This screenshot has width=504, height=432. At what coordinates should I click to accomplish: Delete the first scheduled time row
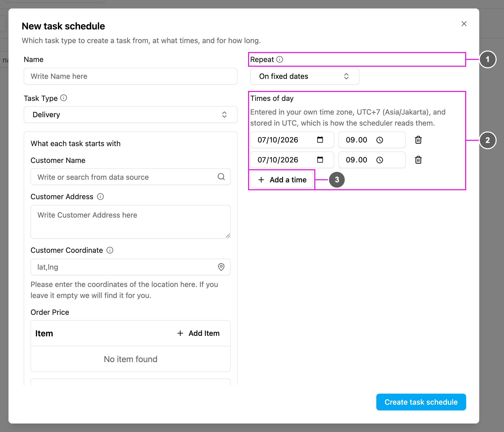(418, 140)
